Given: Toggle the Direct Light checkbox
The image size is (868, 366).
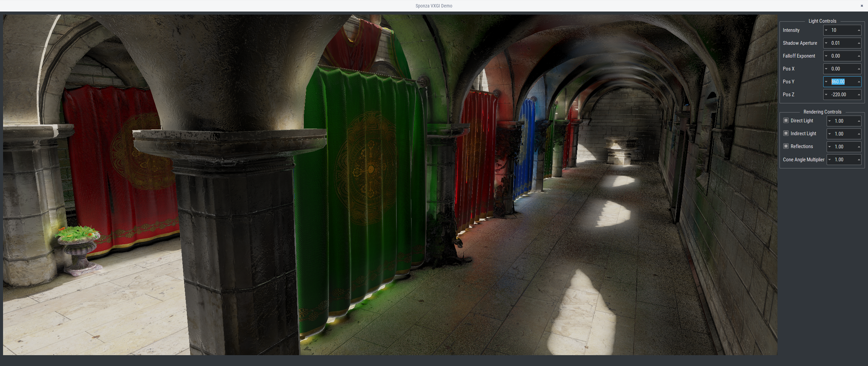Looking at the screenshot, I should 786,120.
